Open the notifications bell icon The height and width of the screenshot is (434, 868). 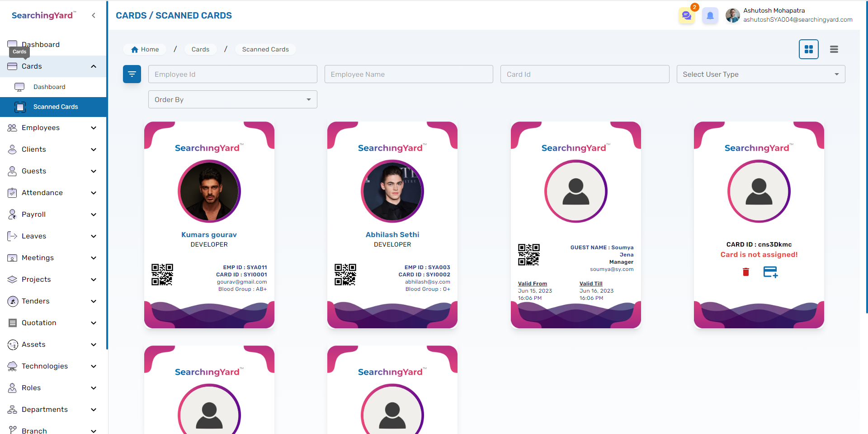(710, 16)
